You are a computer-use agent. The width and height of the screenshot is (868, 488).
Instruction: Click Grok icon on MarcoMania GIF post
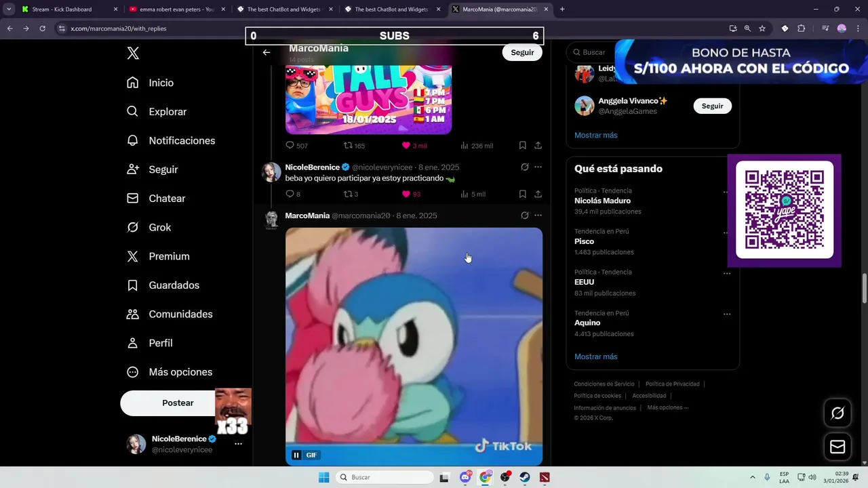pyautogui.click(x=524, y=216)
